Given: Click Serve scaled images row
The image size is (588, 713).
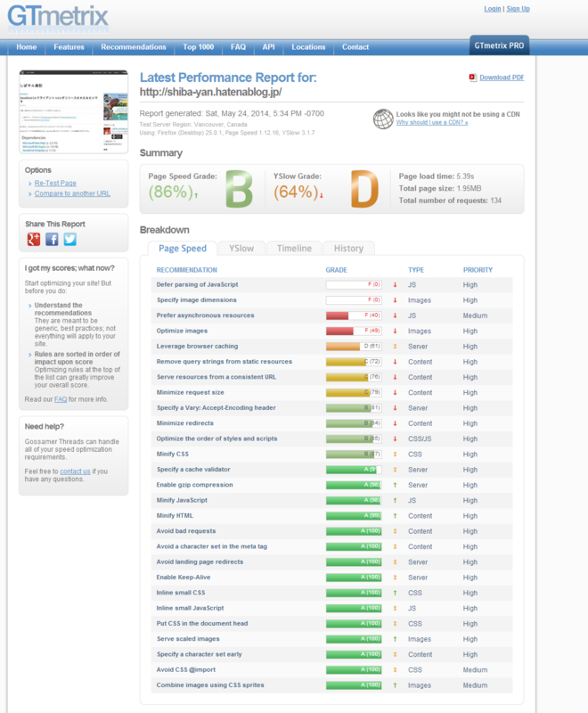Looking at the screenshot, I should tap(332, 639).
